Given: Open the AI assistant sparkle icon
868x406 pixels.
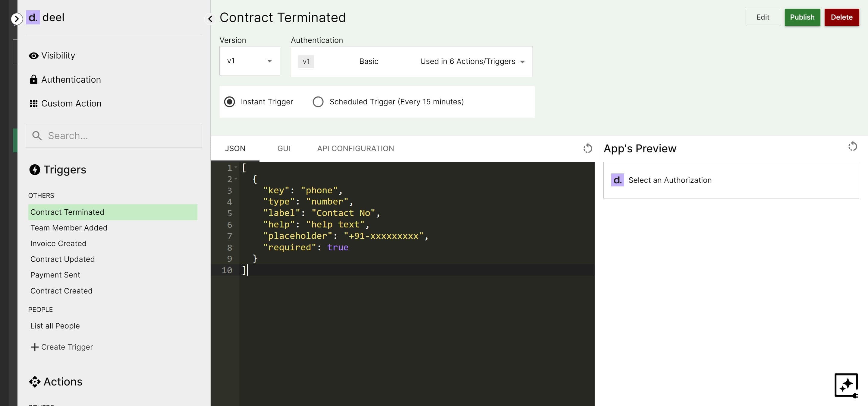Looking at the screenshot, I should [846, 385].
